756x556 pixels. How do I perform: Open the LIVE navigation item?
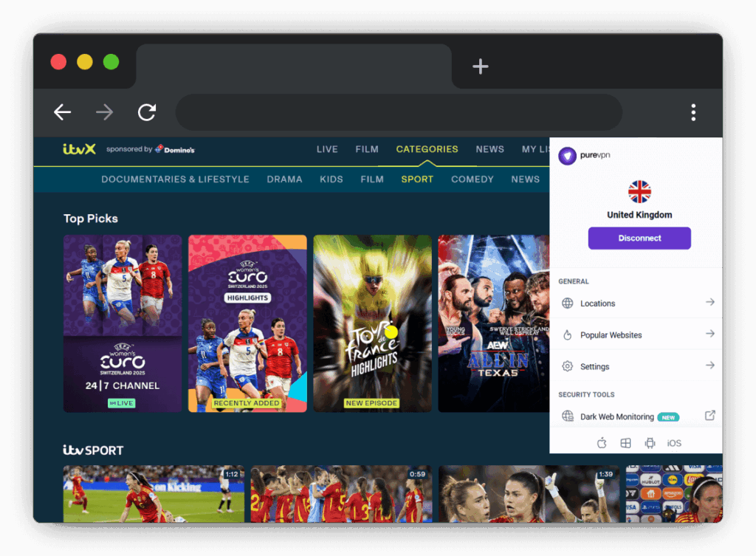click(x=327, y=149)
